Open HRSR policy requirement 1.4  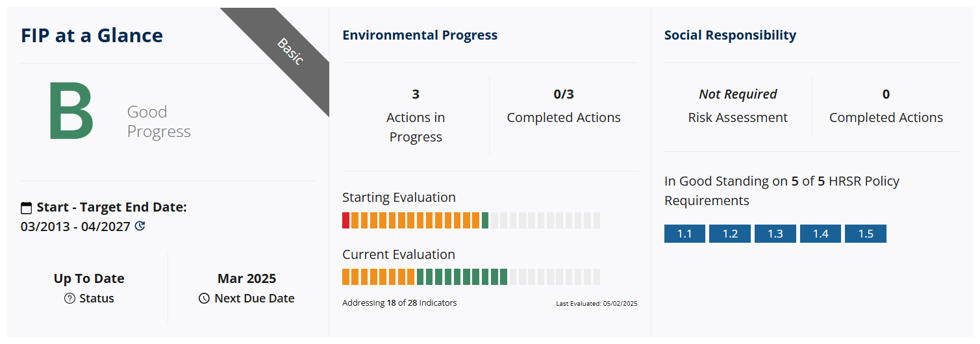820,234
